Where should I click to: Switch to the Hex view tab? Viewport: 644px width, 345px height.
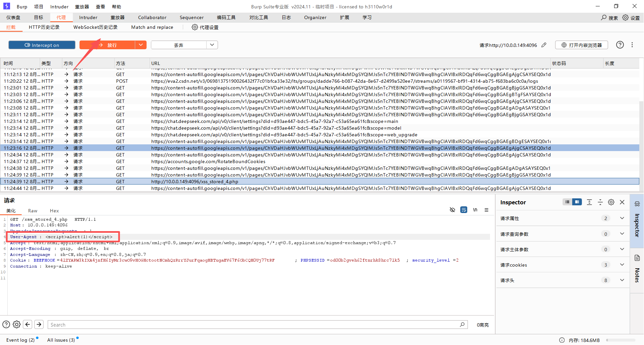pos(54,211)
